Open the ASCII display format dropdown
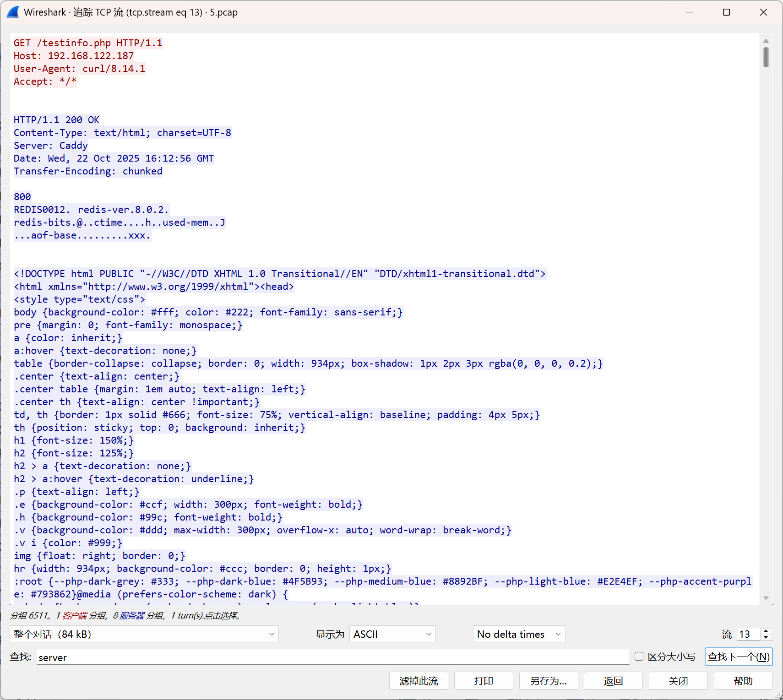The height and width of the screenshot is (700, 783). point(392,634)
